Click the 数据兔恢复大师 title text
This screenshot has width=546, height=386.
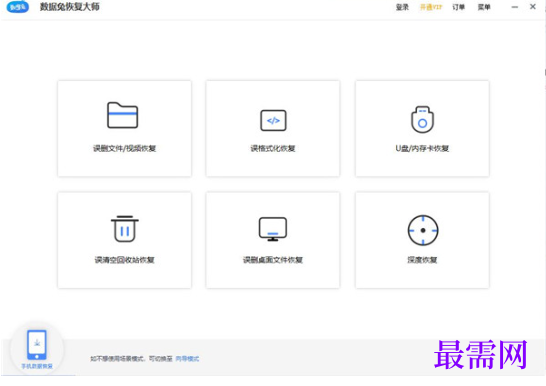(70, 7)
